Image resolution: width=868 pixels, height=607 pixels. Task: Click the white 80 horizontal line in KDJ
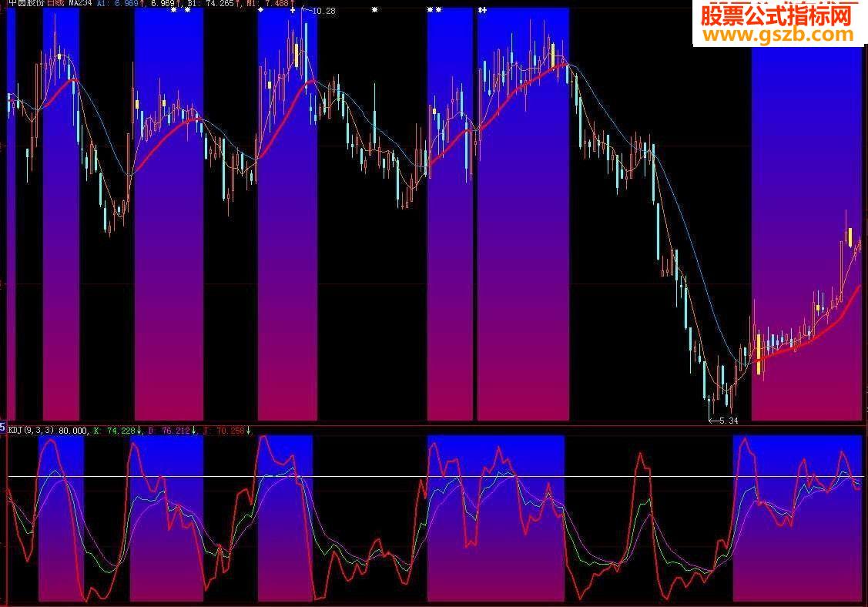(x=436, y=476)
